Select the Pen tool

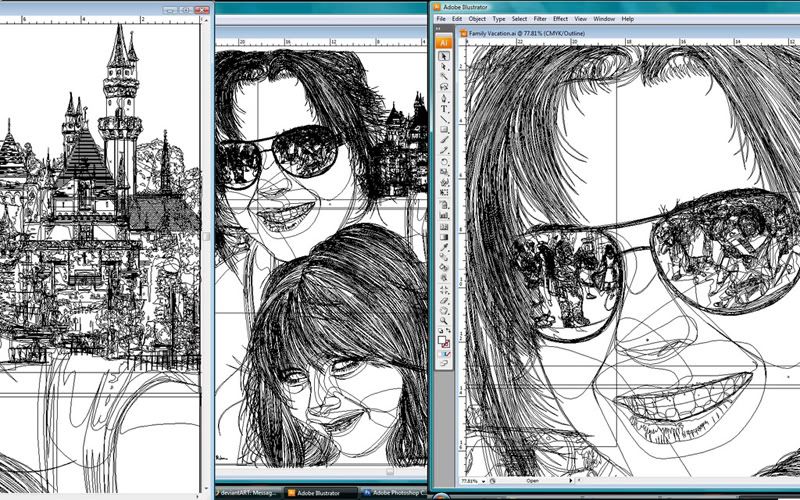pos(443,98)
